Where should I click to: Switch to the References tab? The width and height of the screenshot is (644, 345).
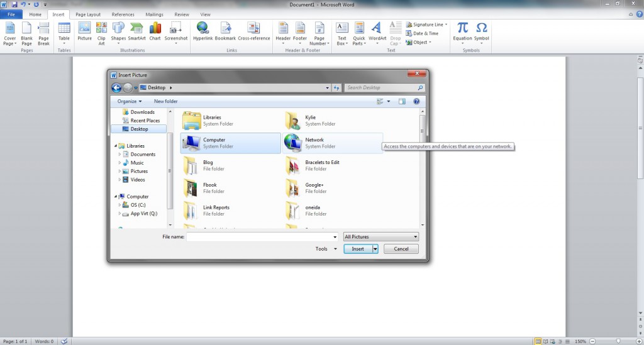point(123,14)
